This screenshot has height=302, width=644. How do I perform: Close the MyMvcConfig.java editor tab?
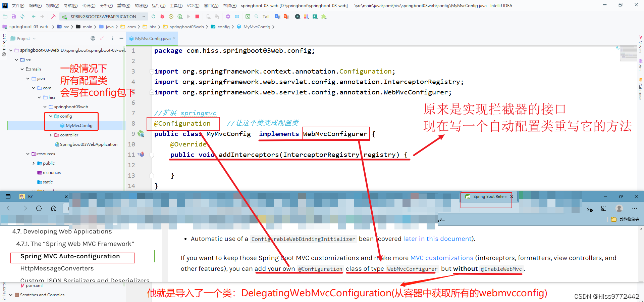[x=174, y=38]
